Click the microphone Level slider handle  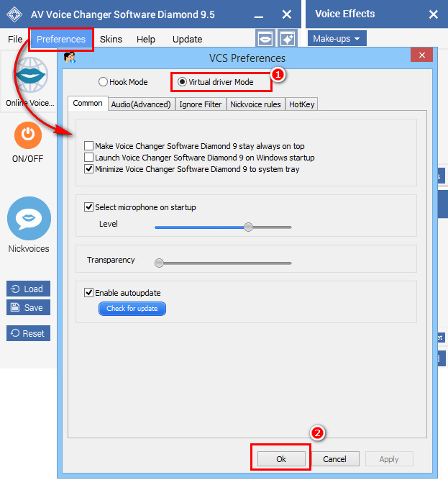248,227
